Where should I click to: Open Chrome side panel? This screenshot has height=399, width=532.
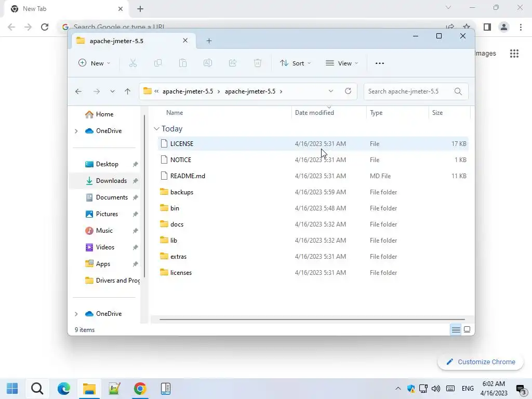tap(487, 27)
